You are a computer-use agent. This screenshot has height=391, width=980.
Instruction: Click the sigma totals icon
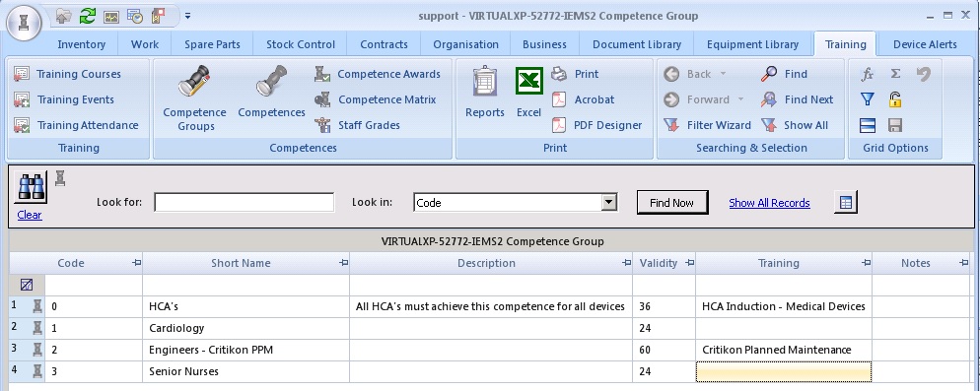pos(895,74)
